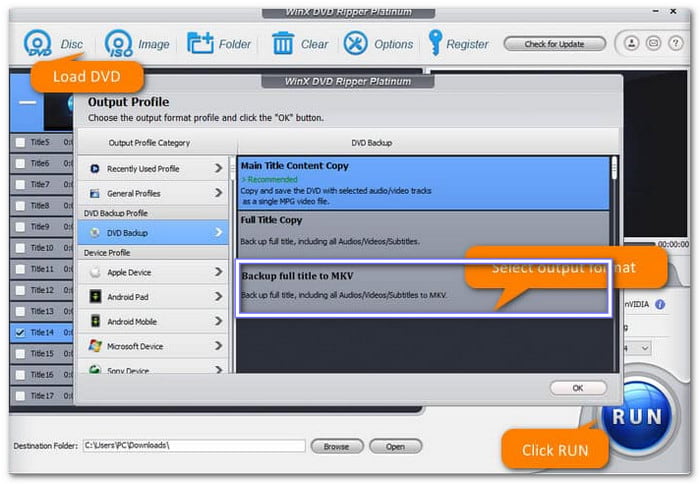Image resolution: width=700 pixels, height=484 pixels.
Task: Open the ISO Image loader
Action: [119, 44]
